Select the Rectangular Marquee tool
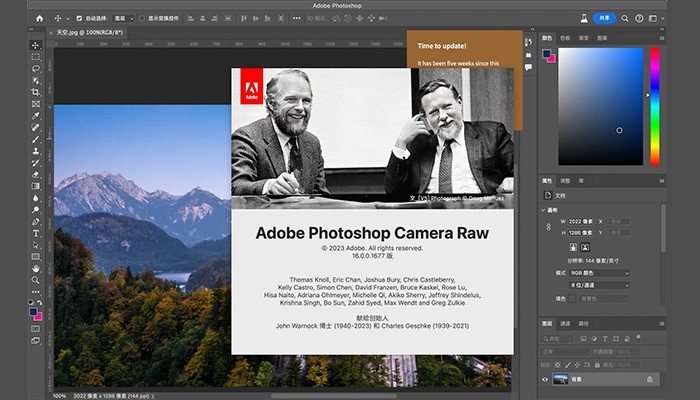 [x=36, y=57]
